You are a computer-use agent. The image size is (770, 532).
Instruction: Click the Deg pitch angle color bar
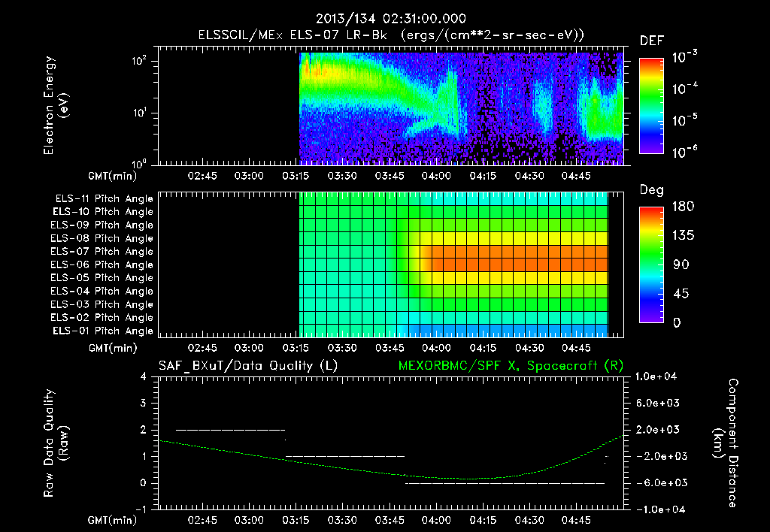[651, 264]
